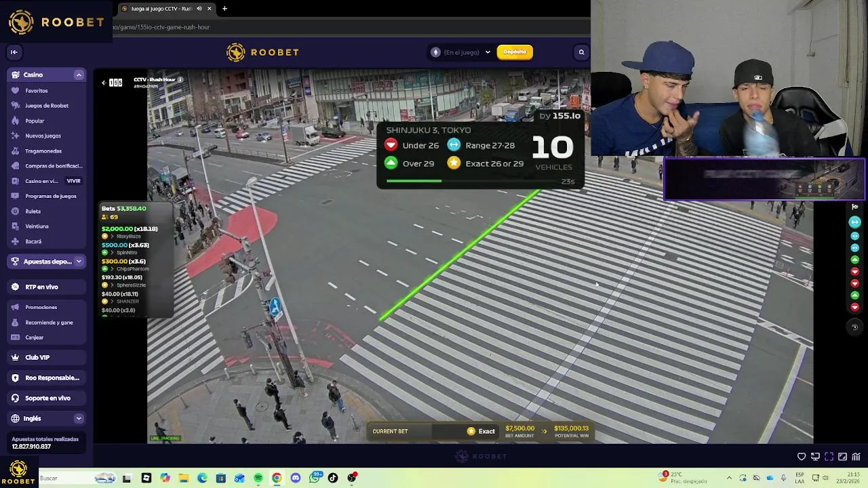Open Promociones in the sidebar

pos(41,307)
